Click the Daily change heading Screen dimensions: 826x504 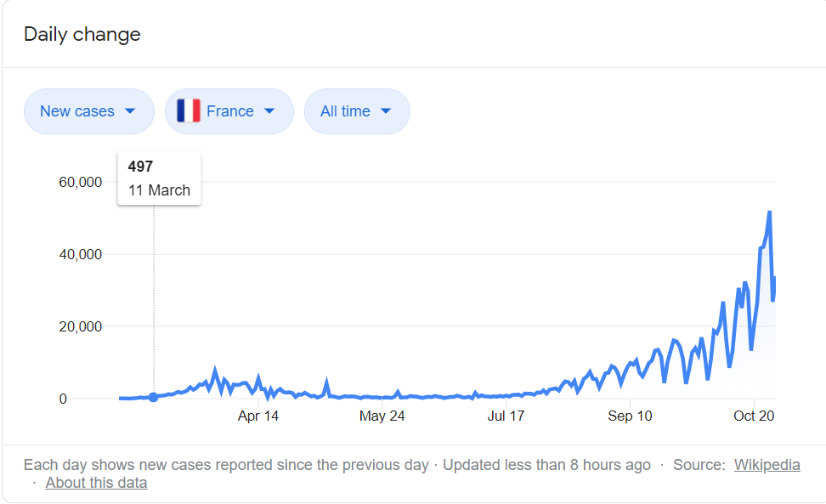tap(82, 34)
